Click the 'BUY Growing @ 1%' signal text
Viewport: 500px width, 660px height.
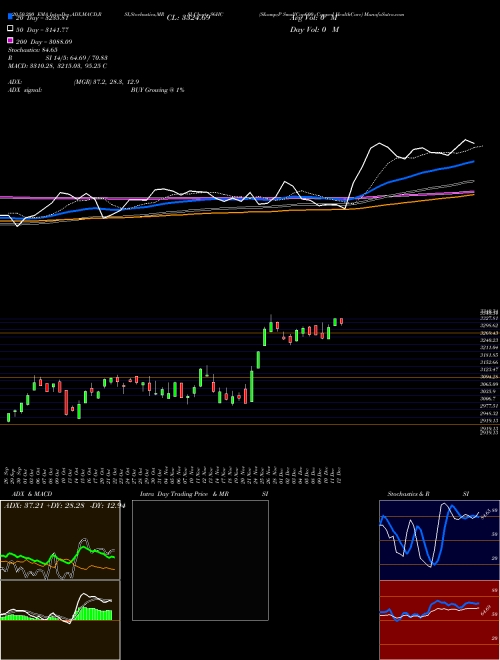157,90
